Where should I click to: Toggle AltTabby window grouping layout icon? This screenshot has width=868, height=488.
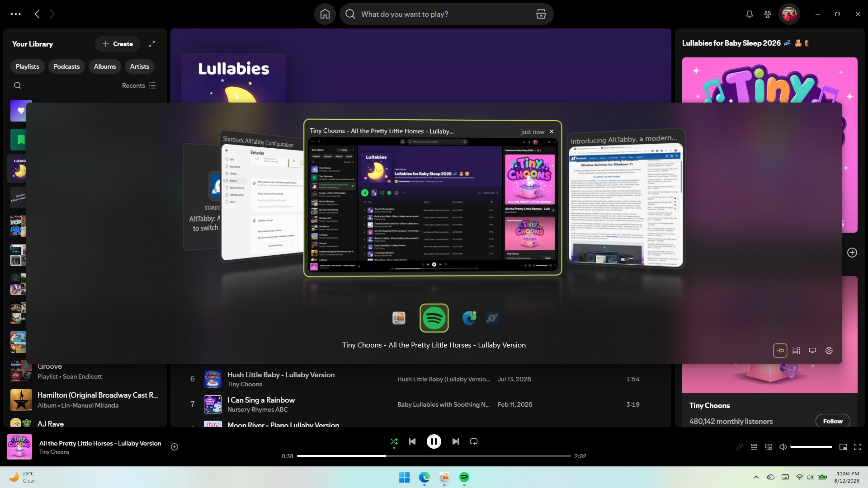coord(797,351)
